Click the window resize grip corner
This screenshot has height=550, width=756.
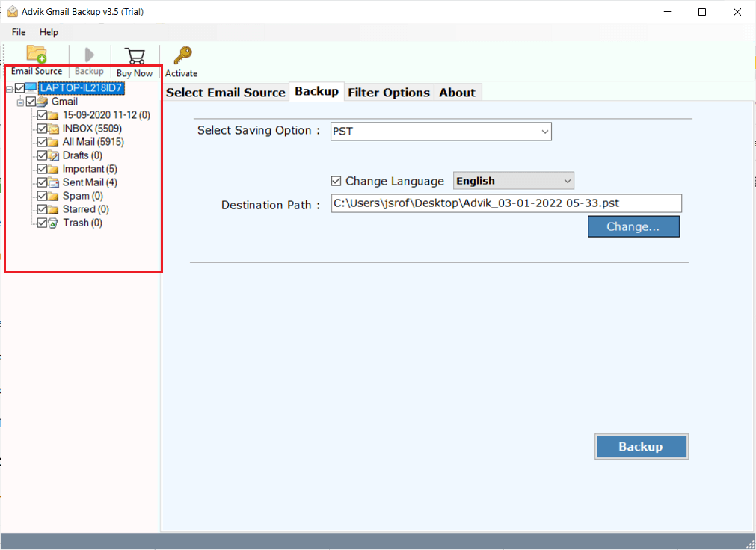[749, 543]
